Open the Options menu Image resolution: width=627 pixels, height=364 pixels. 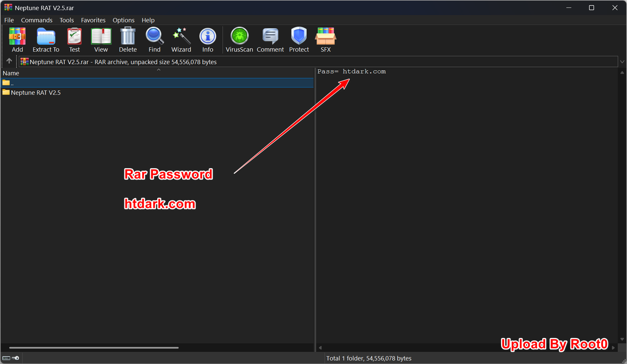click(123, 20)
